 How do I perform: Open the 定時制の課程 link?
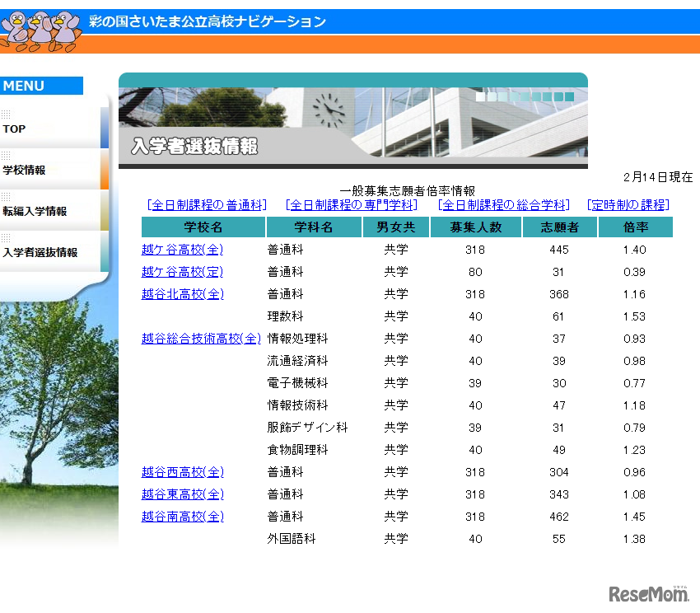tap(630, 204)
